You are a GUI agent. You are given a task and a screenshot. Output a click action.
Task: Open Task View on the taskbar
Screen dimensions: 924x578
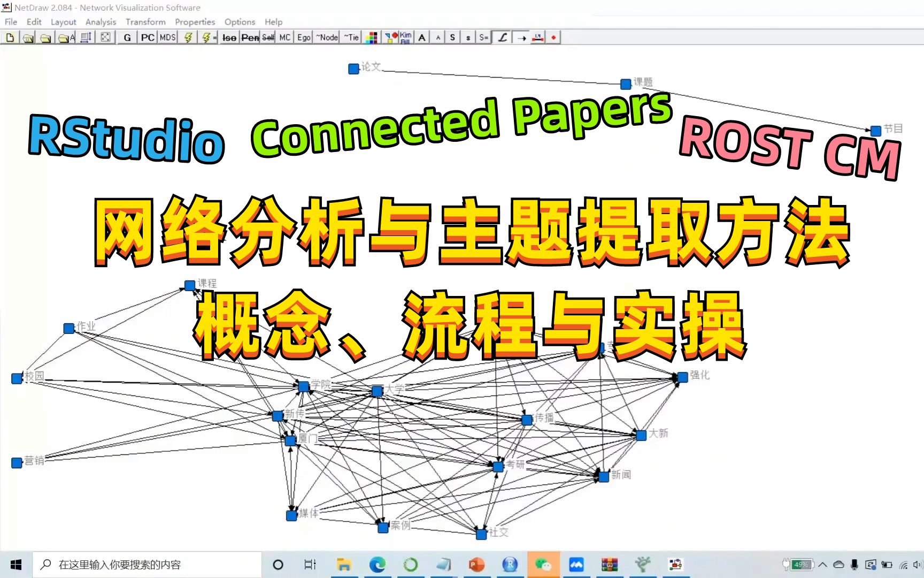pos(310,565)
